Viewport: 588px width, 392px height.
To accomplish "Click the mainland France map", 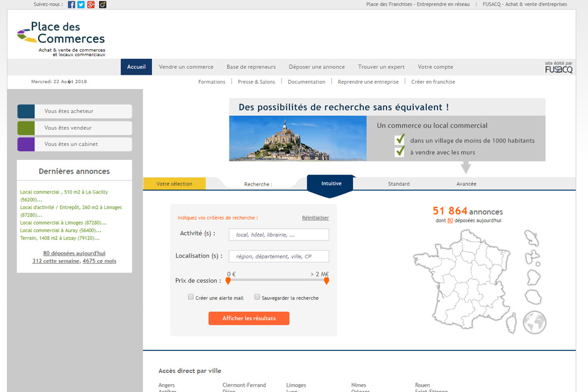I will click(462, 279).
